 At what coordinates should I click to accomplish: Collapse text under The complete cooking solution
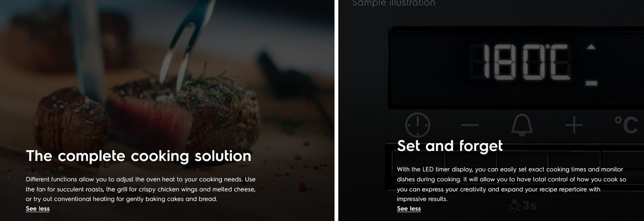38,208
